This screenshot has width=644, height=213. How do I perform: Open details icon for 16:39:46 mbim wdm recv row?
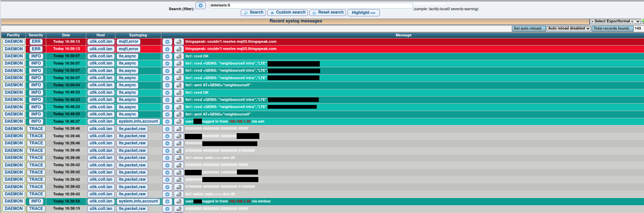[179, 158]
